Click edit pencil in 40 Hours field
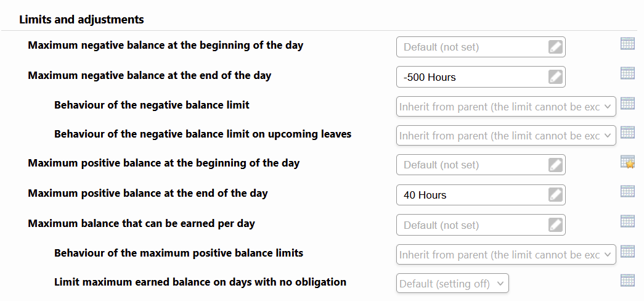The image size is (644, 301). [555, 195]
